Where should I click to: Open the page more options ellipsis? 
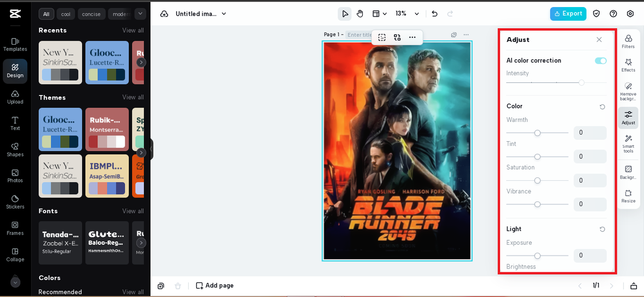[466, 35]
